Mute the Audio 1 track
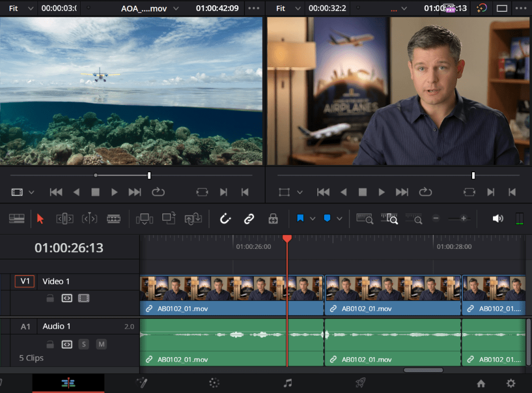This screenshot has width=532, height=393. pyautogui.click(x=101, y=345)
